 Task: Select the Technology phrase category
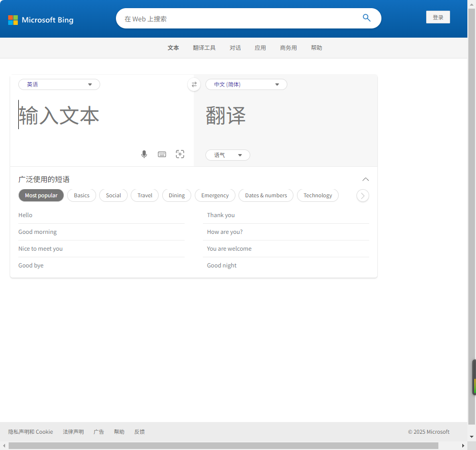pos(318,195)
